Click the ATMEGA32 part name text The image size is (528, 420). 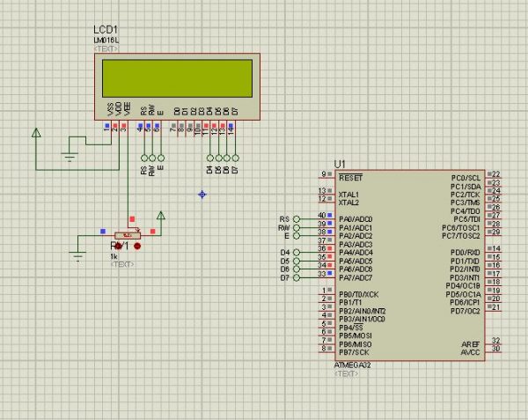coord(352,365)
